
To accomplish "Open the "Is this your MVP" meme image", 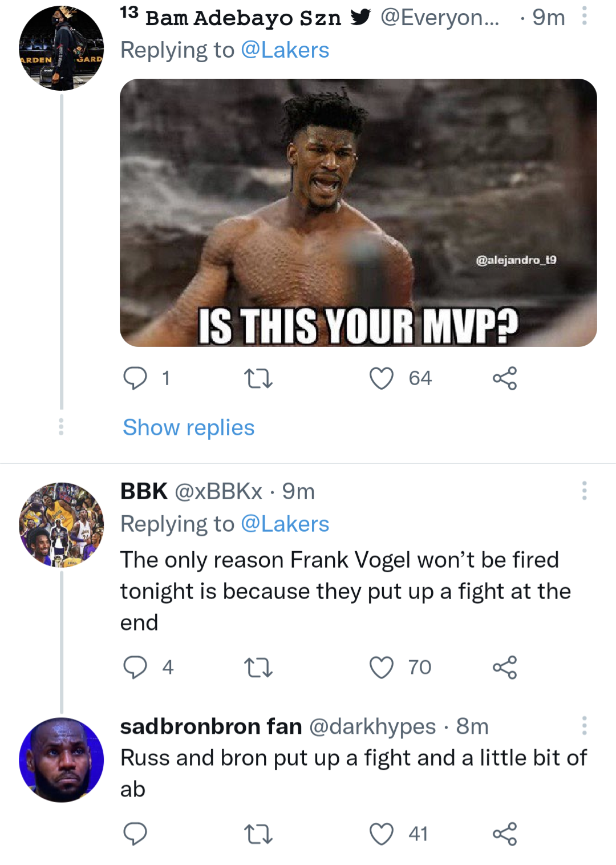I will [x=358, y=212].
